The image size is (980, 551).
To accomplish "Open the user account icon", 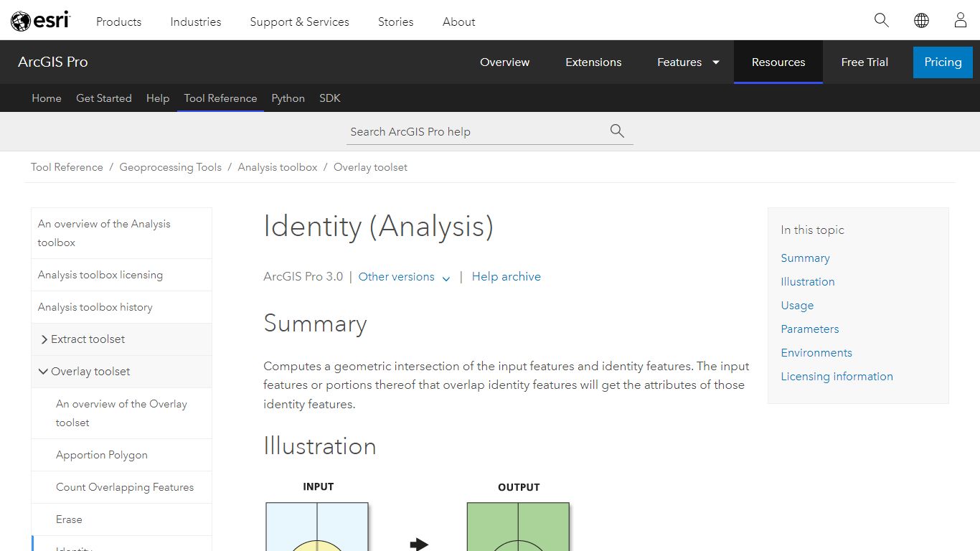I will 961,20.
